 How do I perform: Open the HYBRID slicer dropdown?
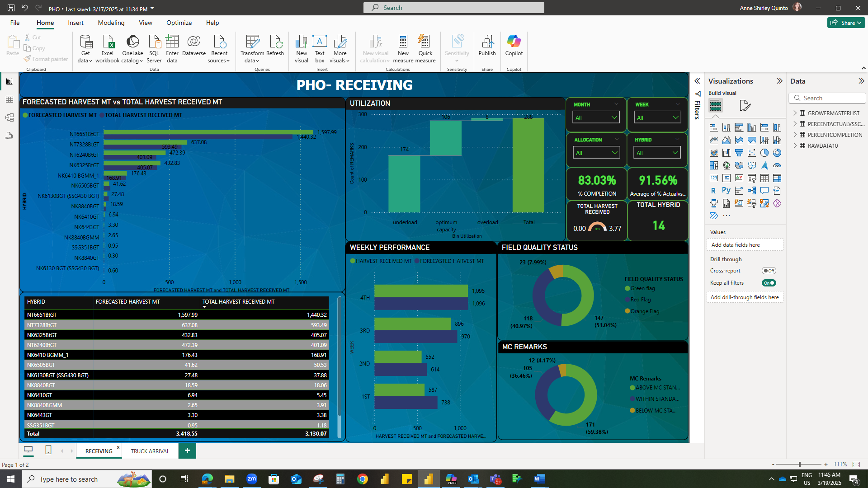[657, 153]
